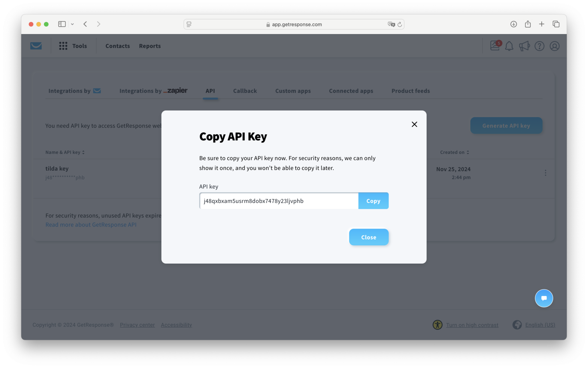Open the notifications bell icon

pos(509,46)
